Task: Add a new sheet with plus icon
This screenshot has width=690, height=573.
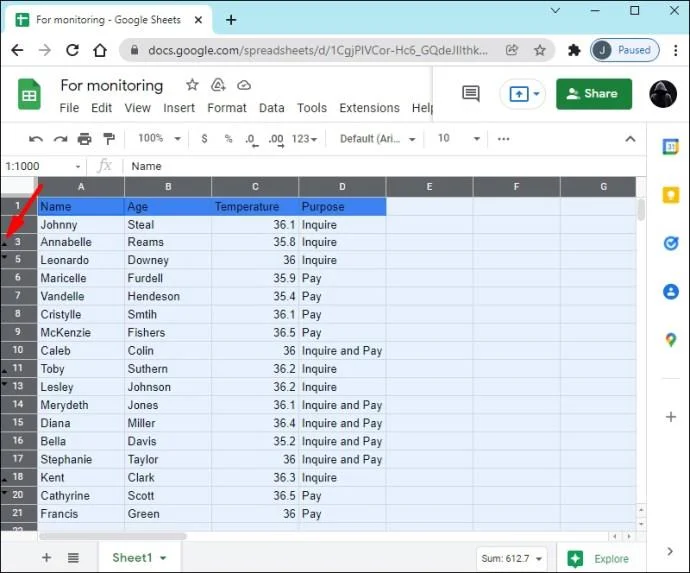Action: coord(46,558)
